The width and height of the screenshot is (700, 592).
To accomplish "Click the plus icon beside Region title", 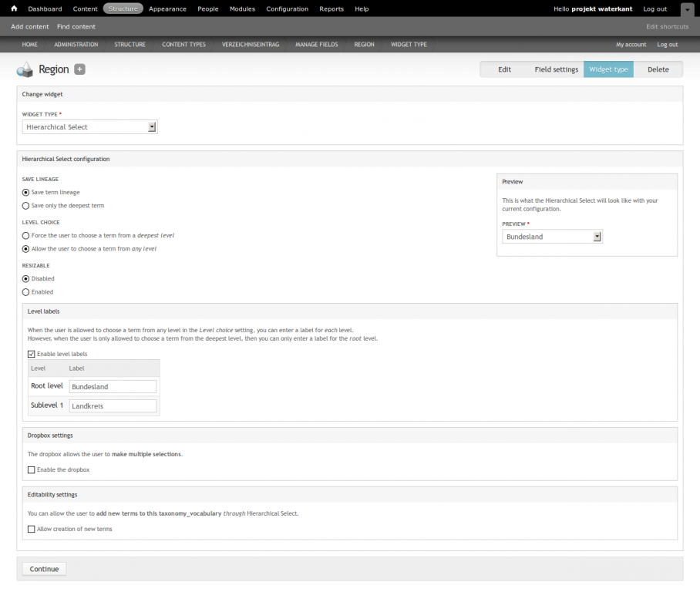I will [x=80, y=69].
